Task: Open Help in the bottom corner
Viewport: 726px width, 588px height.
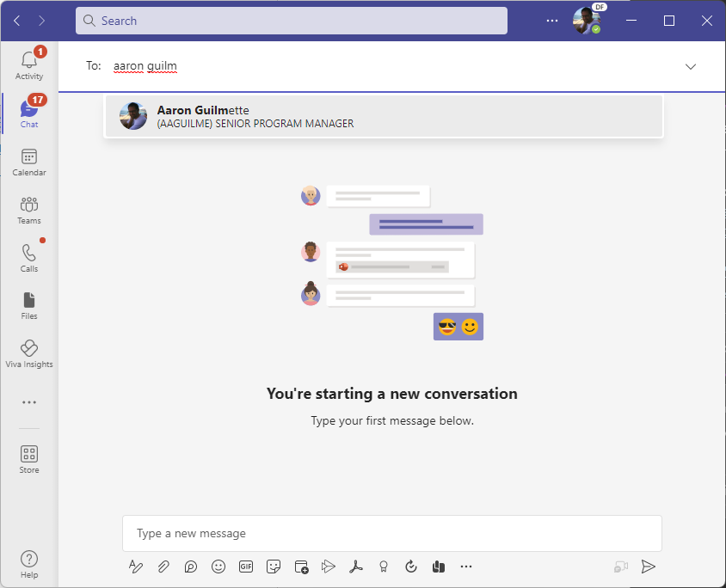Action: (x=29, y=564)
